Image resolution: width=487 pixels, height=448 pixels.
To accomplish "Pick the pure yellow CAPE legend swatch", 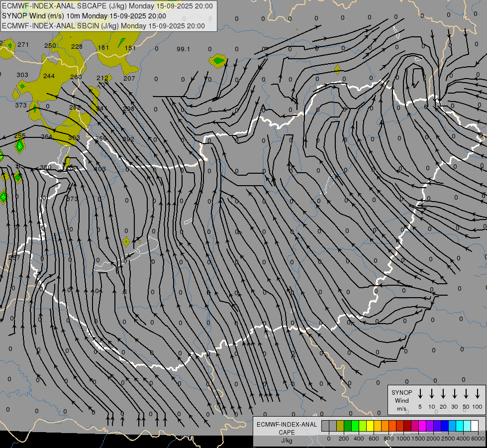I will tap(370, 426).
